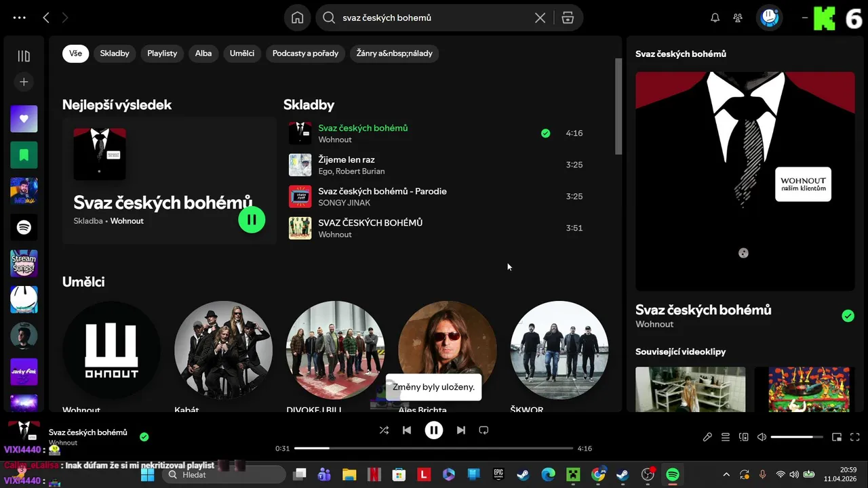Open the ŠKWOR artist photo
The image size is (868, 488).
click(x=559, y=350)
